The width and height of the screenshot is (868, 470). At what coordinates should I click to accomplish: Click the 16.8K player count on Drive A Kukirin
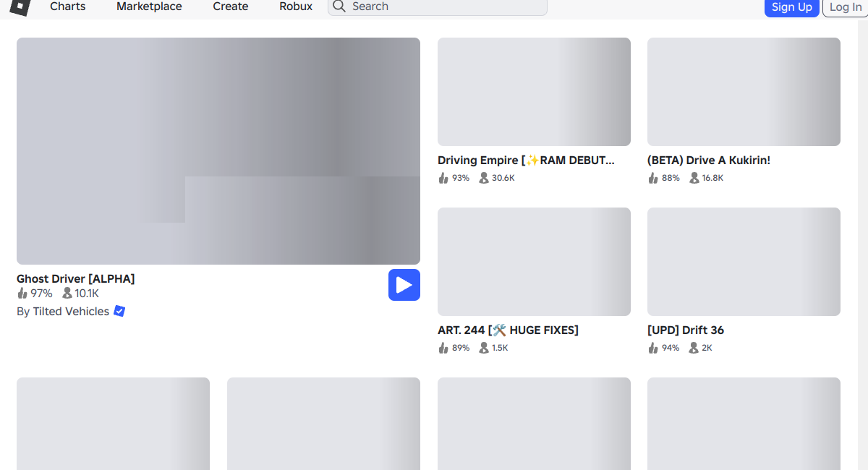[x=706, y=177]
